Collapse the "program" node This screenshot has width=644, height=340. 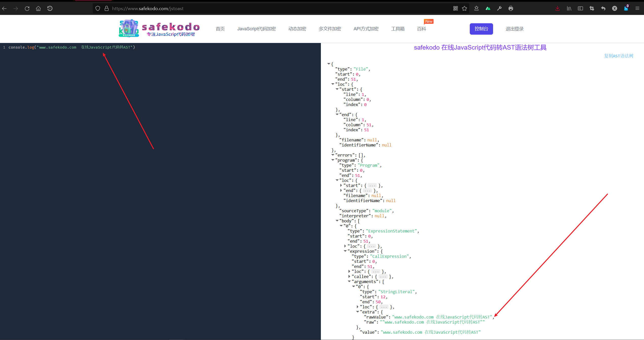pyautogui.click(x=333, y=160)
